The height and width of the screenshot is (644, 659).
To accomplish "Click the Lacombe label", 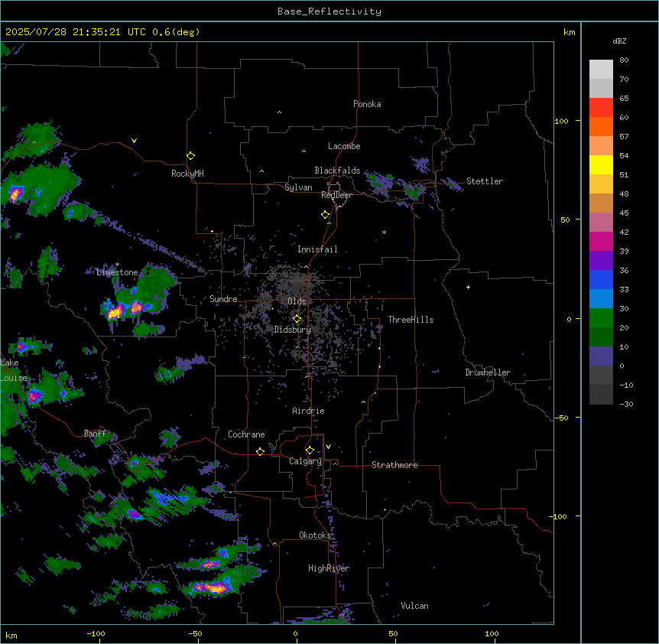I will click(344, 146).
